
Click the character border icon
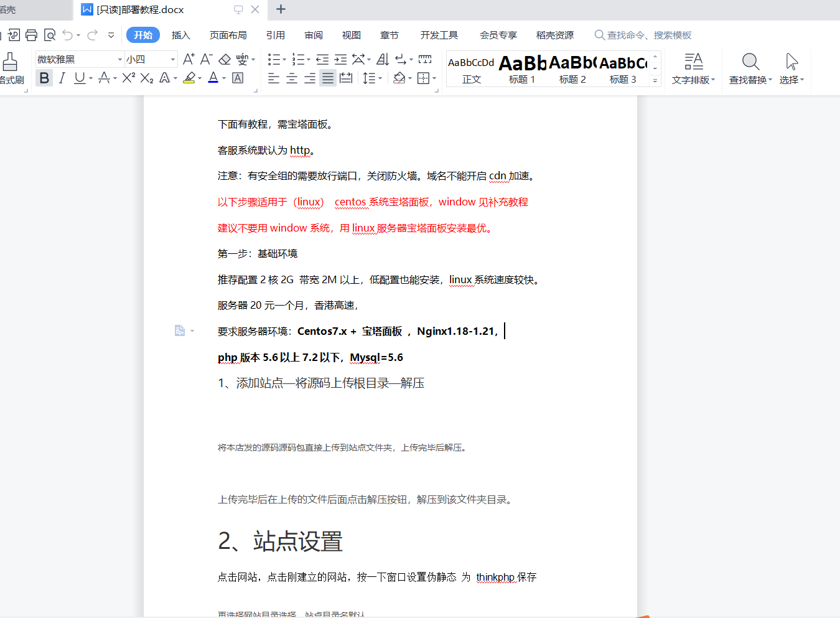(x=237, y=77)
